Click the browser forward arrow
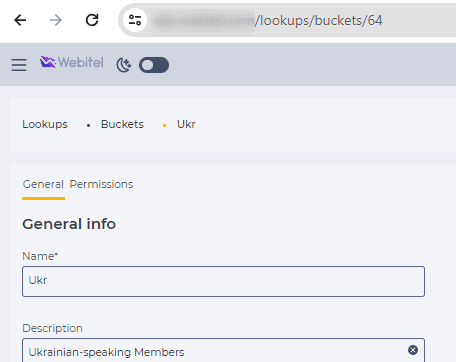The width and height of the screenshot is (456, 362). tap(56, 20)
